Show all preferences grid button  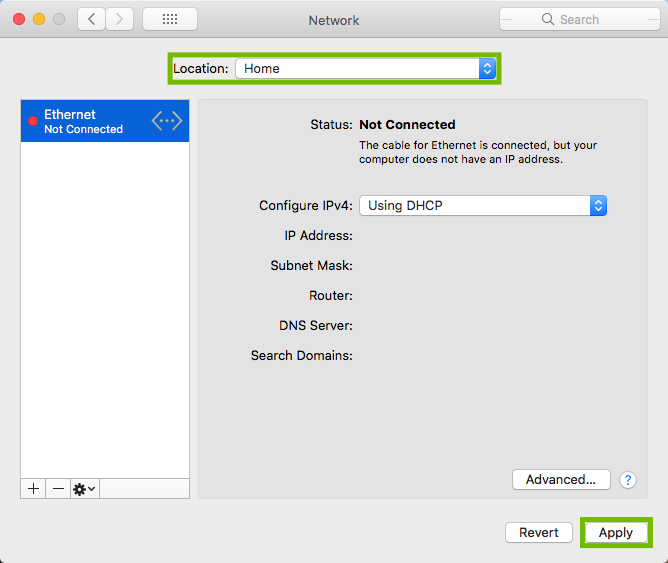170,19
